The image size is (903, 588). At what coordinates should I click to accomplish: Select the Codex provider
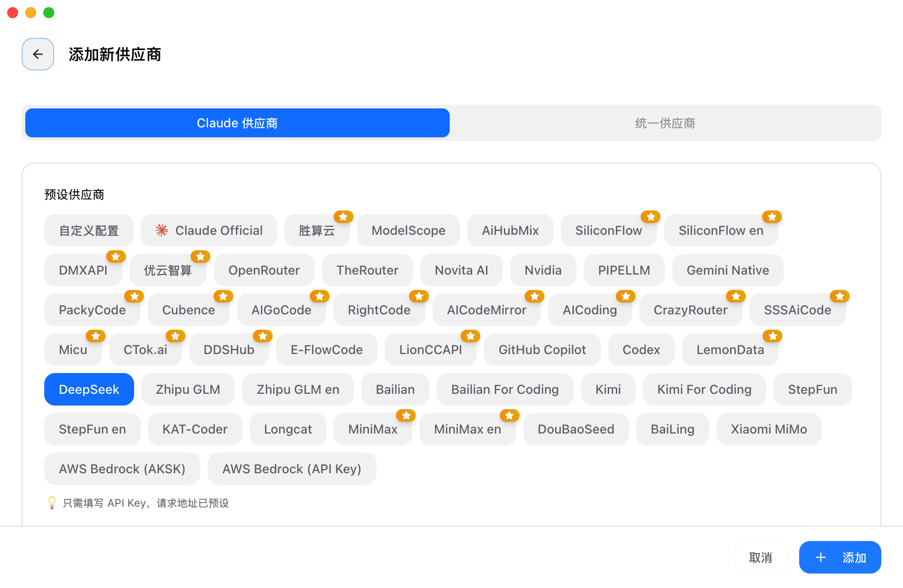click(642, 350)
